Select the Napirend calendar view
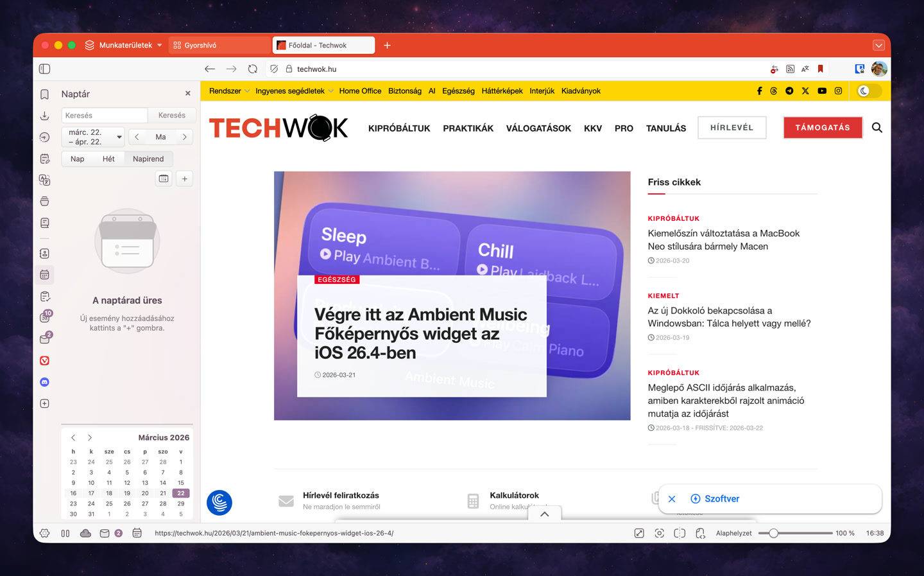924x576 pixels. coord(148,159)
